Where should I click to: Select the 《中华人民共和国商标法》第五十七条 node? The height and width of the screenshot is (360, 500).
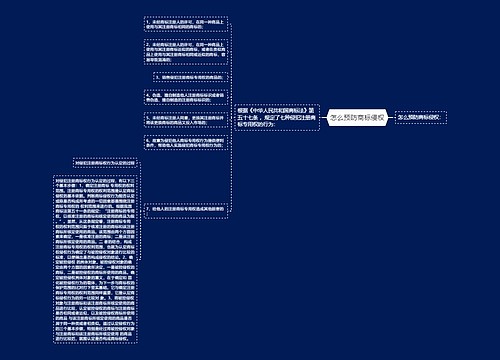click(277, 117)
